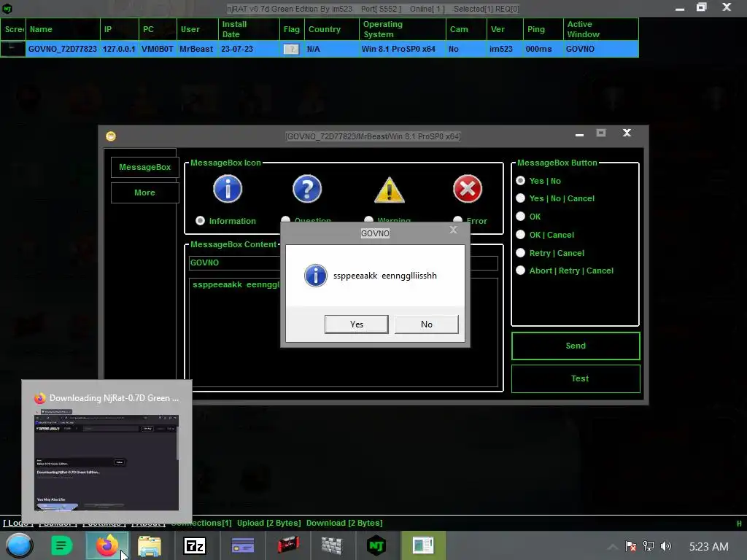The height and width of the screenshot is (560, 747).
Task: Close the GOVNO popup with its X
Action: click(454, 230)
